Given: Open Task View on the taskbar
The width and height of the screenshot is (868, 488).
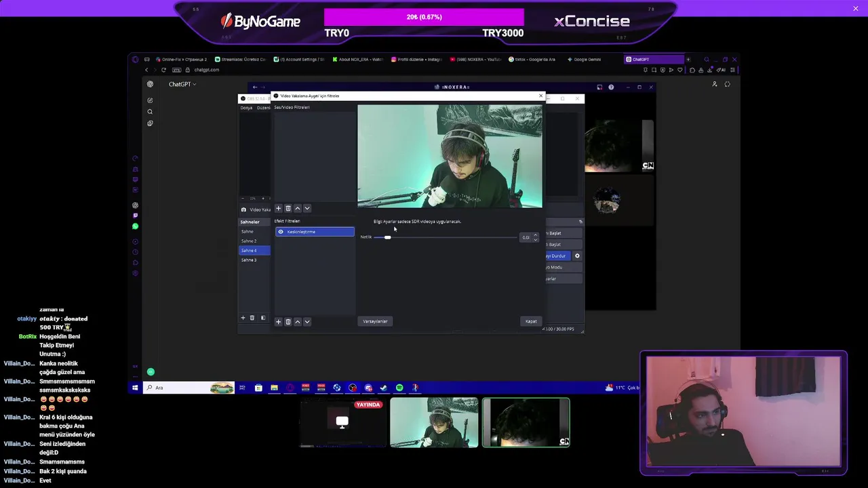Looking at the screenshot, I should pyautogui.click(x=242, y=388).
